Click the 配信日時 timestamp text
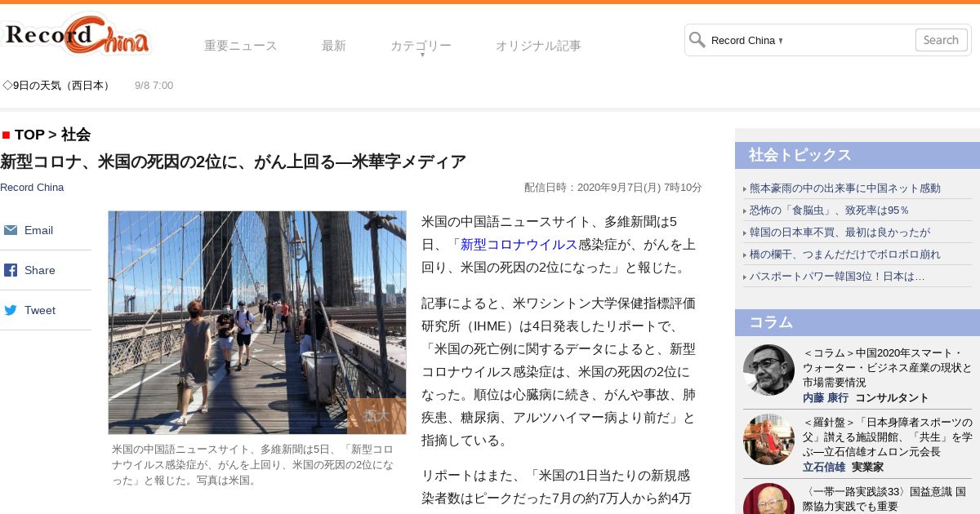Image resolution: width=980 pixels, height=514 pixels. pyautogui.click(x=613, y=187)
